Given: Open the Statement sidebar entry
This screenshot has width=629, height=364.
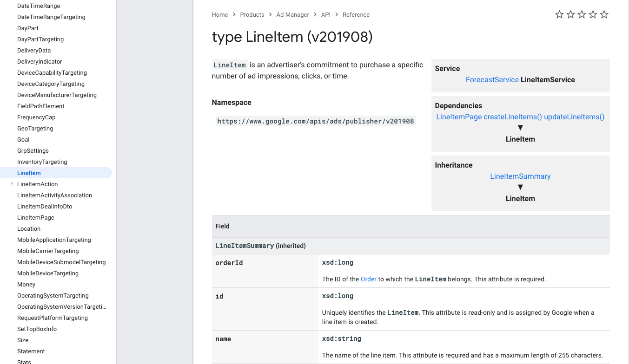Looking at the screenshot, I should [31, 351].
